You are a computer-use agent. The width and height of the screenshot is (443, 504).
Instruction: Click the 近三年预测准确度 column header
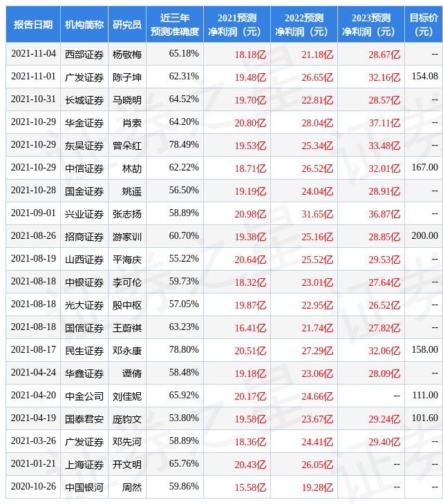(x=175, y=24)
